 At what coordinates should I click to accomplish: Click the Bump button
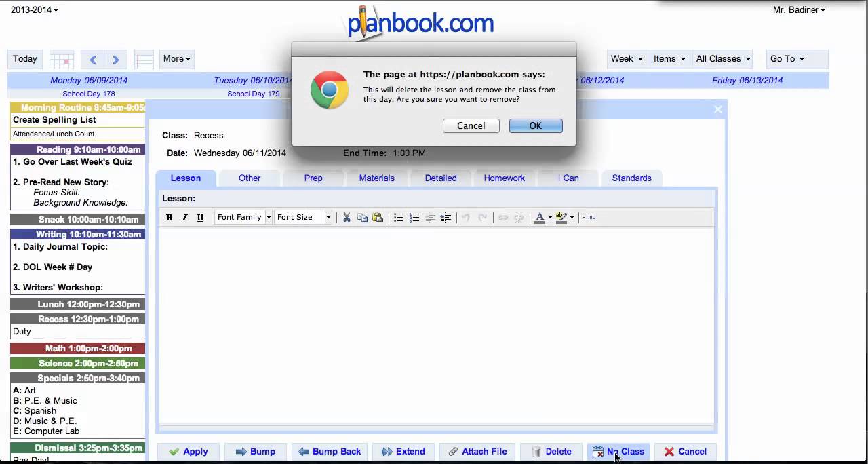pyautogui.click(x=255, y=452)
